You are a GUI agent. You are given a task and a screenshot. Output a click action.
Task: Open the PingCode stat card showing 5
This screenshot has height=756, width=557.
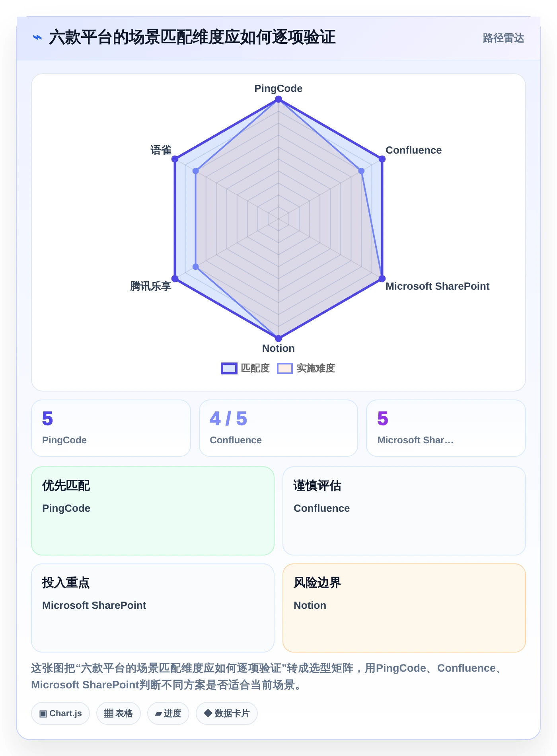111,428
